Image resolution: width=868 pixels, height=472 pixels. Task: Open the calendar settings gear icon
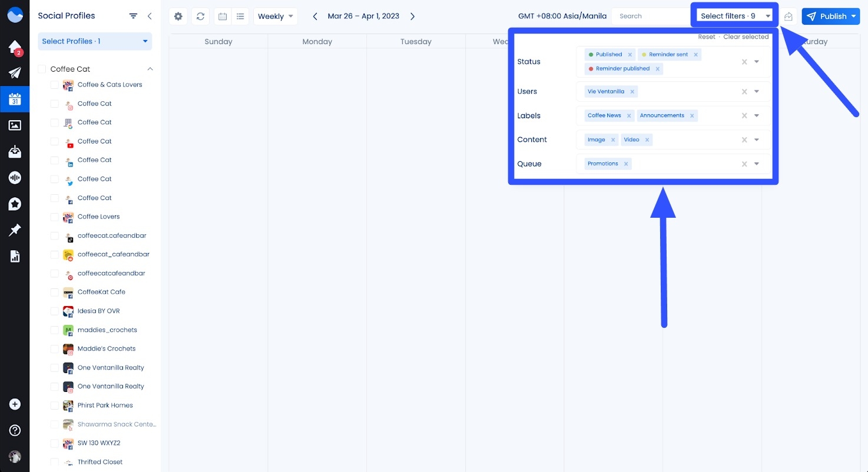(178, 16)
